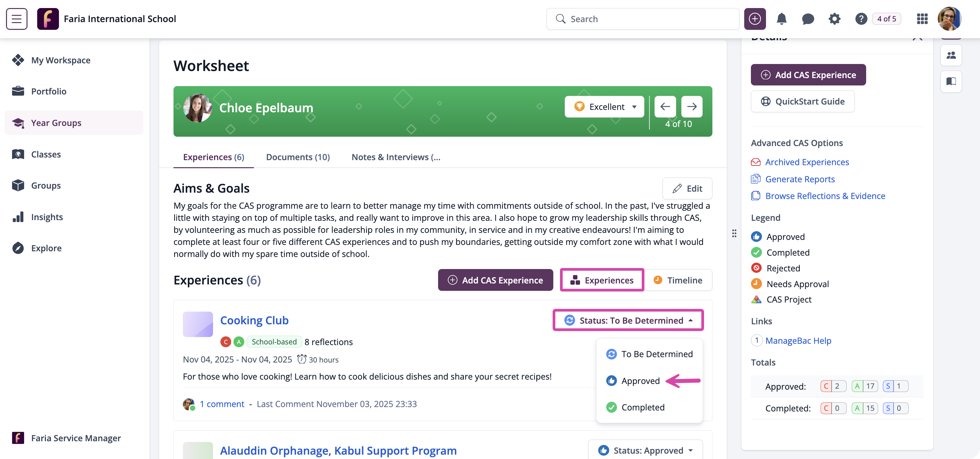Screen dimensions: 980x459
Task: Open the messages chat bubble icon
Action: coord(808,19)
